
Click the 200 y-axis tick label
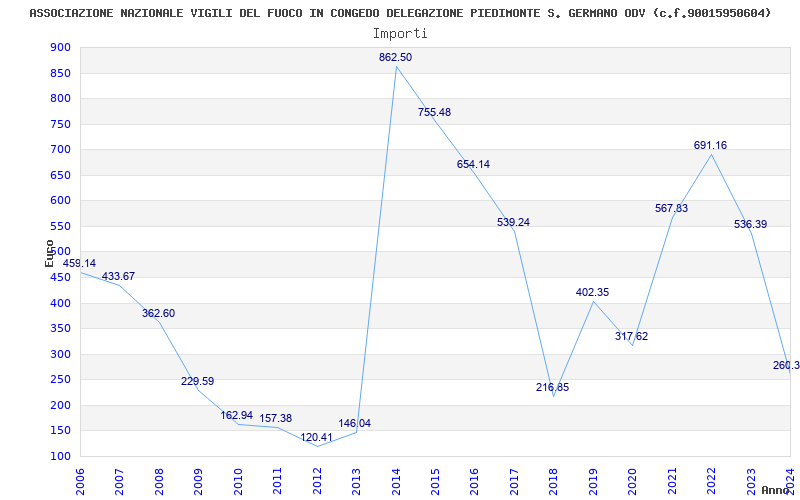(x=60, y=405)
